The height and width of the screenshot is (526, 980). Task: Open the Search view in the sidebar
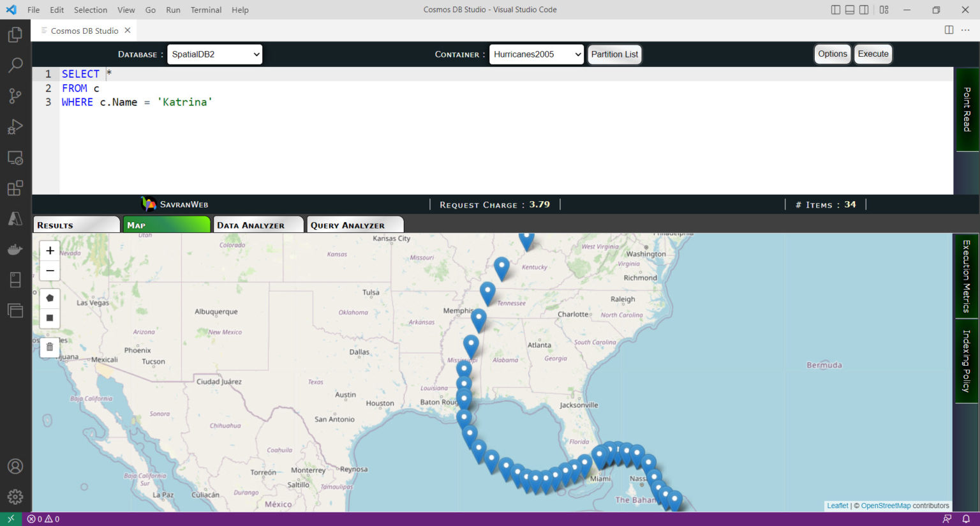click(x=15, y=65)
